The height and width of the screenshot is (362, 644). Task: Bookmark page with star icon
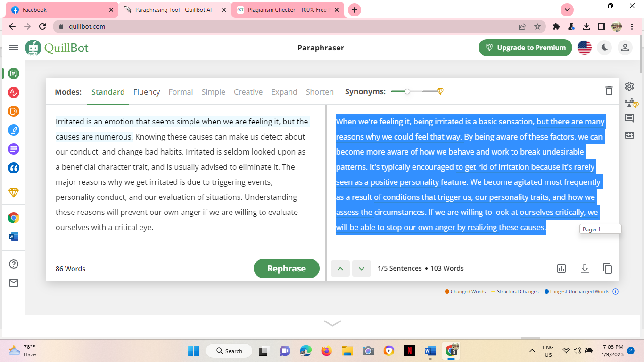coord(537,27)
